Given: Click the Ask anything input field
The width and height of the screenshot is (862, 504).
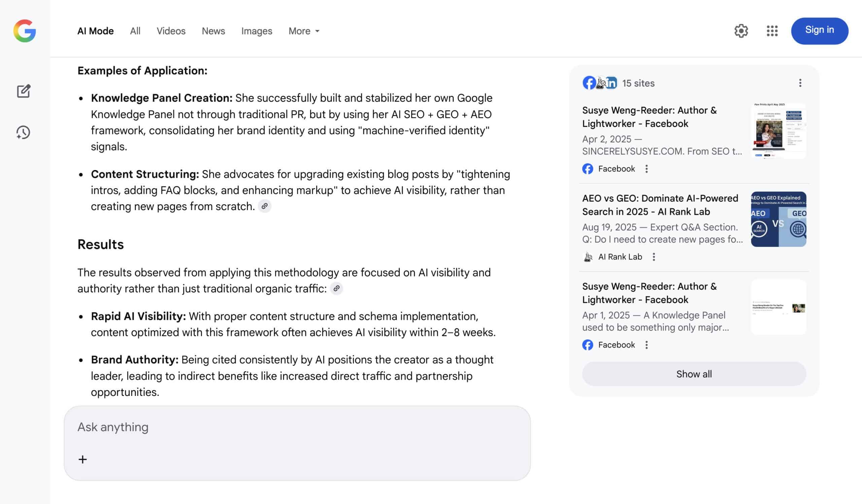Looking at the screenshot, I should [297, 428].
